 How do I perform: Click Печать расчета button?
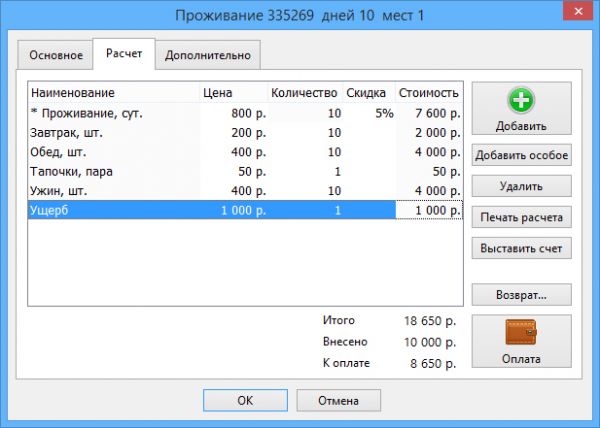tap(522, 217)
